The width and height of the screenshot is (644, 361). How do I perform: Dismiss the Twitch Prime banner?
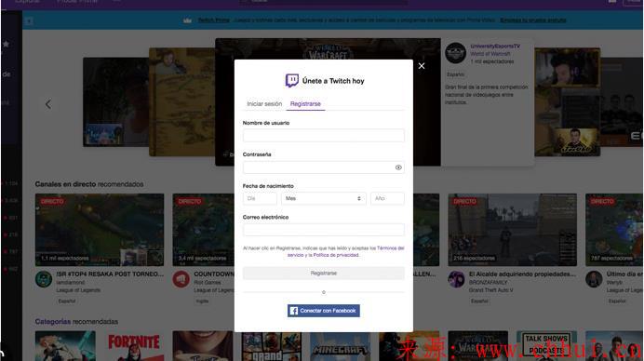point(29,20)
